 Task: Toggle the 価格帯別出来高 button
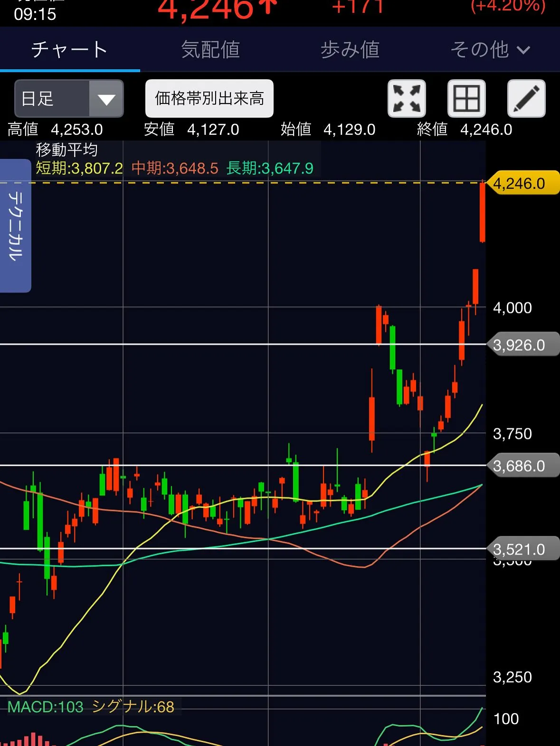click(x=209, y=99)
